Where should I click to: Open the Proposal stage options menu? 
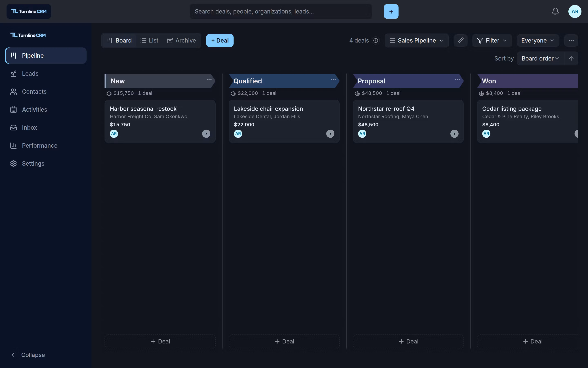457,79
